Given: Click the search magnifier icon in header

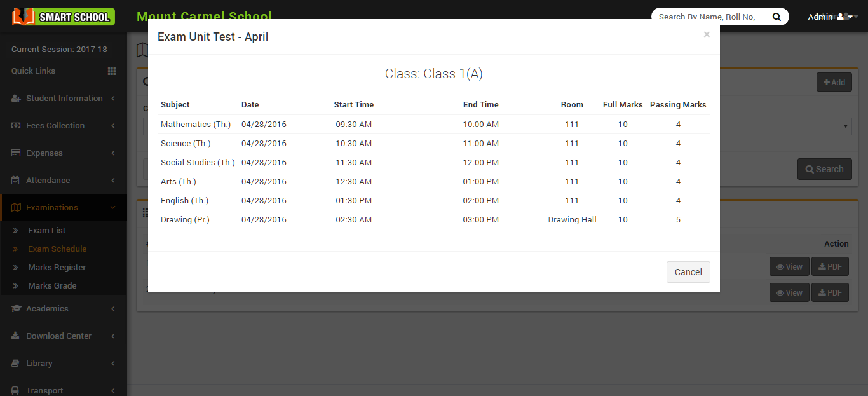Looking at the screenshot, I should pos(776,17).
